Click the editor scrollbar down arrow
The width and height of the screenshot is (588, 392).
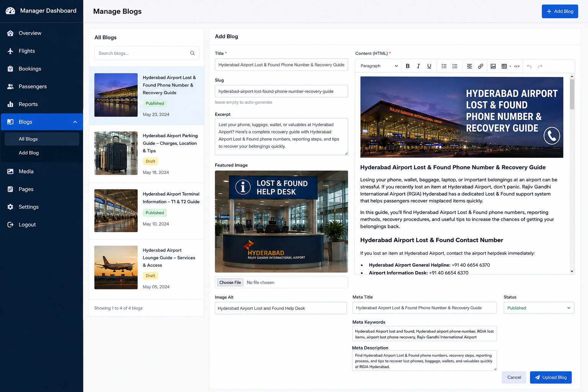[572, 271]
